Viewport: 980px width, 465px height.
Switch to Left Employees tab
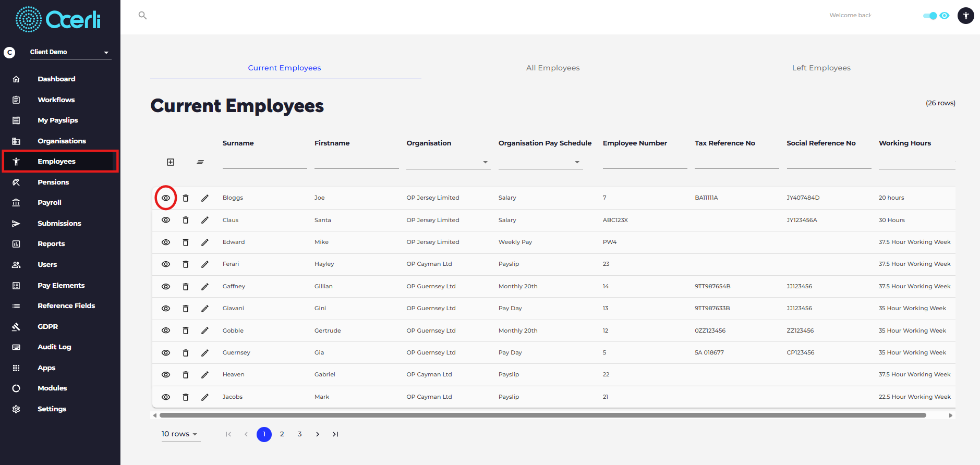coord(821,68)
